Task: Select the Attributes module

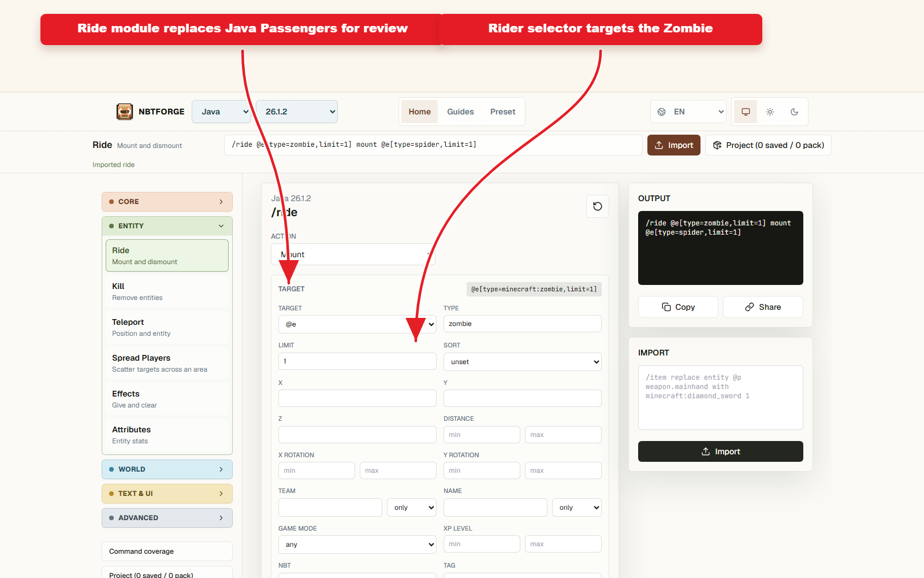Action: 167,435
